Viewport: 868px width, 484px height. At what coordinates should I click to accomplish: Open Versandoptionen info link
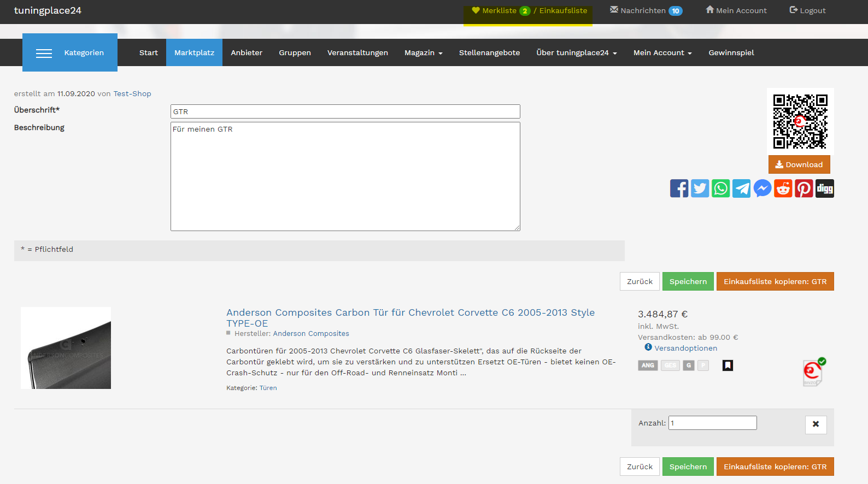coord(685,348)
